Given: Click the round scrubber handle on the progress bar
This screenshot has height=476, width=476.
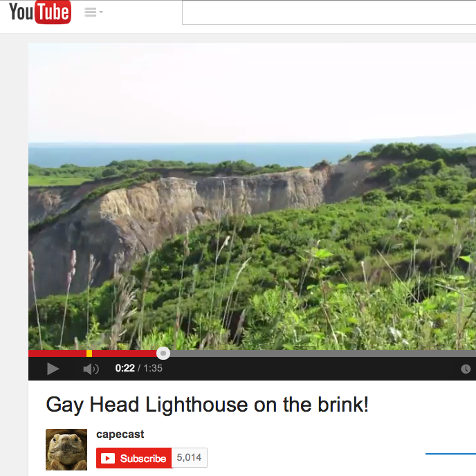Looking at the screenshot, I should click(163, 354).
